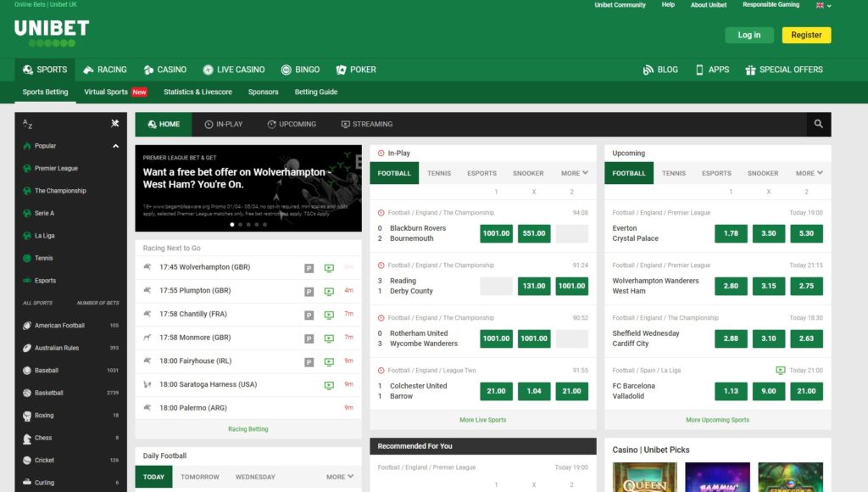Open the Poker section
Viewport: 868px width, 492px height.
pos(356,70)
